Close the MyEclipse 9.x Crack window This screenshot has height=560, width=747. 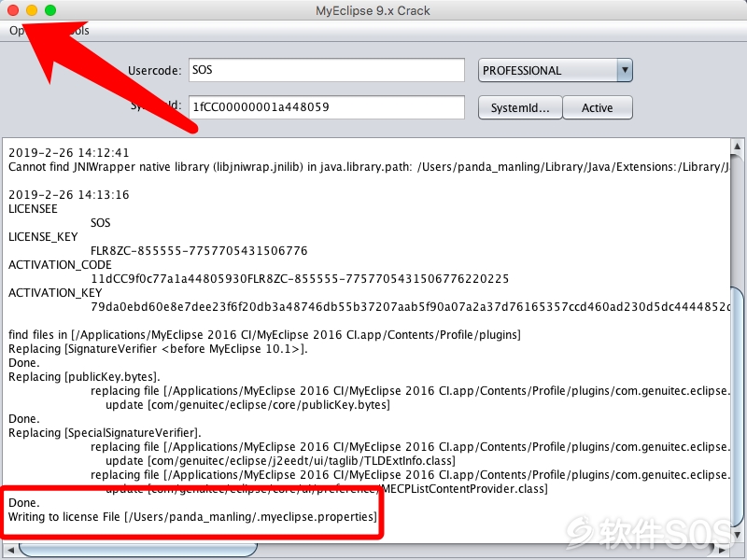13,10
